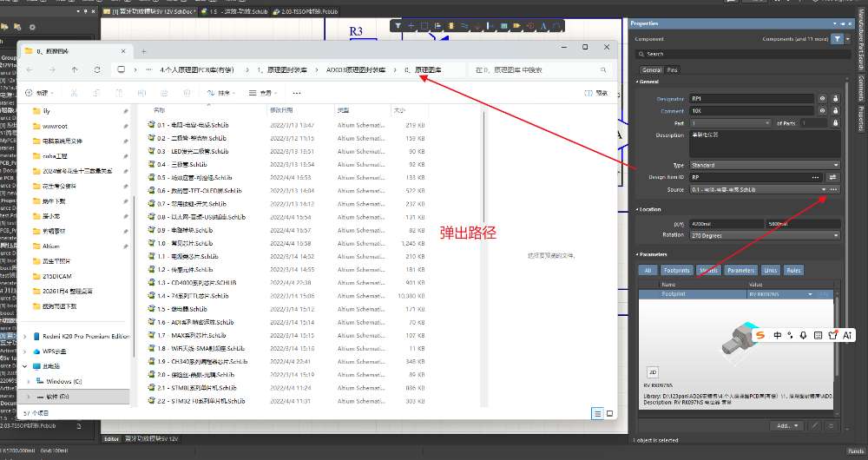Click the Designator input field RP1

752,99
